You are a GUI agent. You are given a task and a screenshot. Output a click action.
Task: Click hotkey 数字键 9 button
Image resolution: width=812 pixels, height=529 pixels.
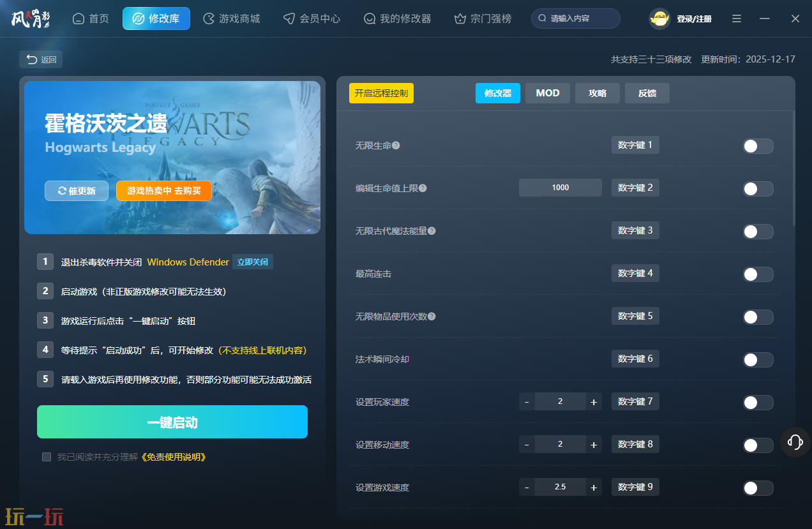pos(635,487)
